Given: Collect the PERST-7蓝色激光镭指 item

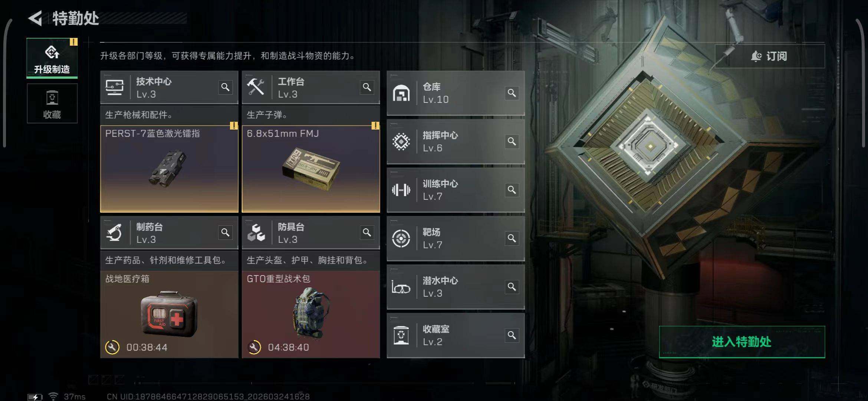Looking at the screenshot, I should [x=169, y=169].
